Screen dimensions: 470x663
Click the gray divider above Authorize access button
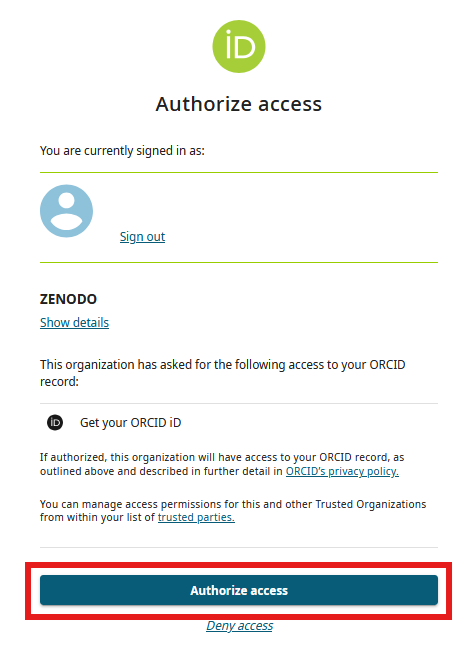tap(239, 548)
